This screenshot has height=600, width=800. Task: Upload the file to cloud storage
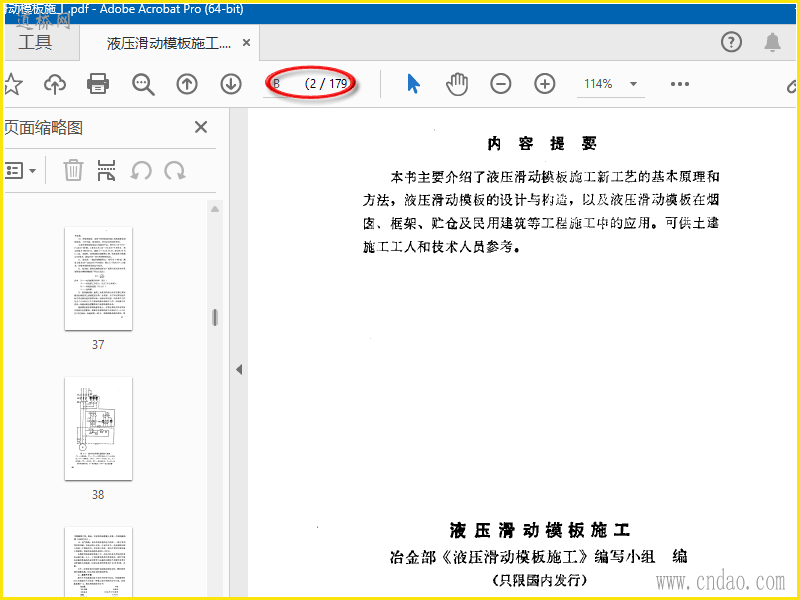pos(55,84)
